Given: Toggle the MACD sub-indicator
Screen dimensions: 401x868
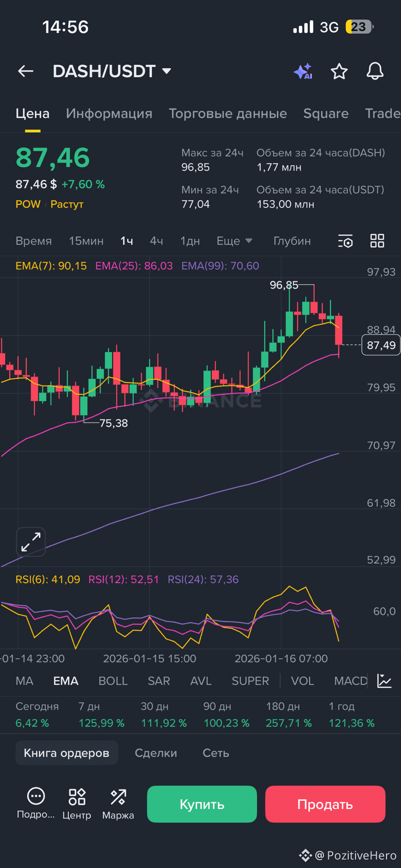Looking at the screenshot, I should pyautogui.click(x=351, y=681).
